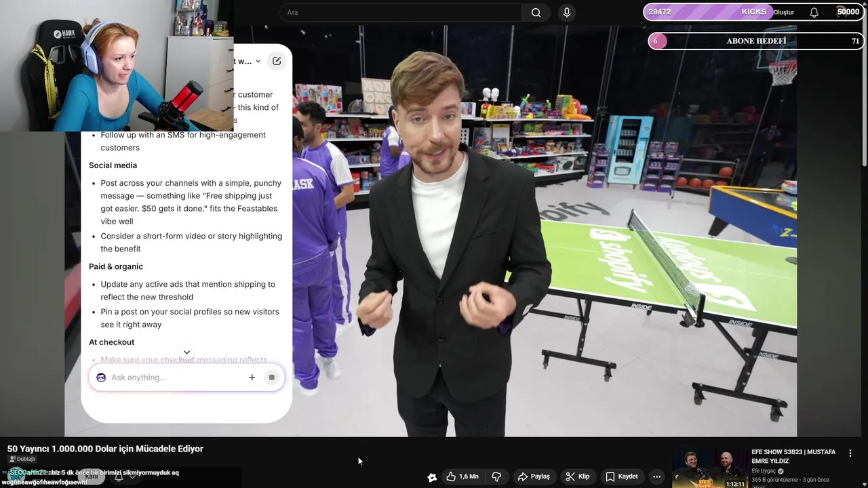This screenshot has width=868, height=488.
Task: Dislike the video with thumbs-down icon
Action: click(x=496, y=476)
